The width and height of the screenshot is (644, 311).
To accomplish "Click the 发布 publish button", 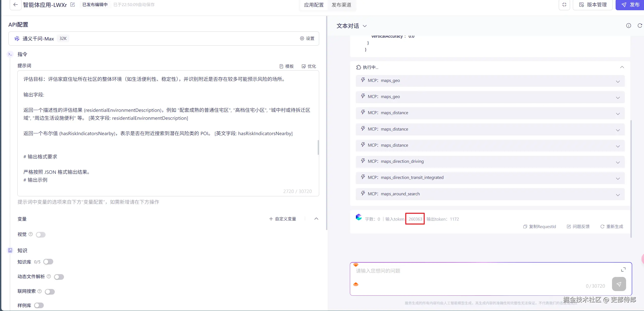I will pos(630,5).
